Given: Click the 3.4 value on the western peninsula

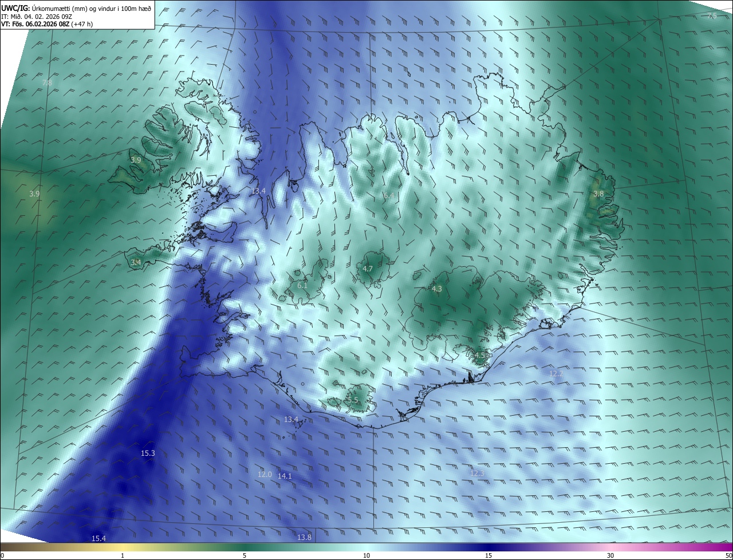Looking at the screenshot, I should coord(136,263).
